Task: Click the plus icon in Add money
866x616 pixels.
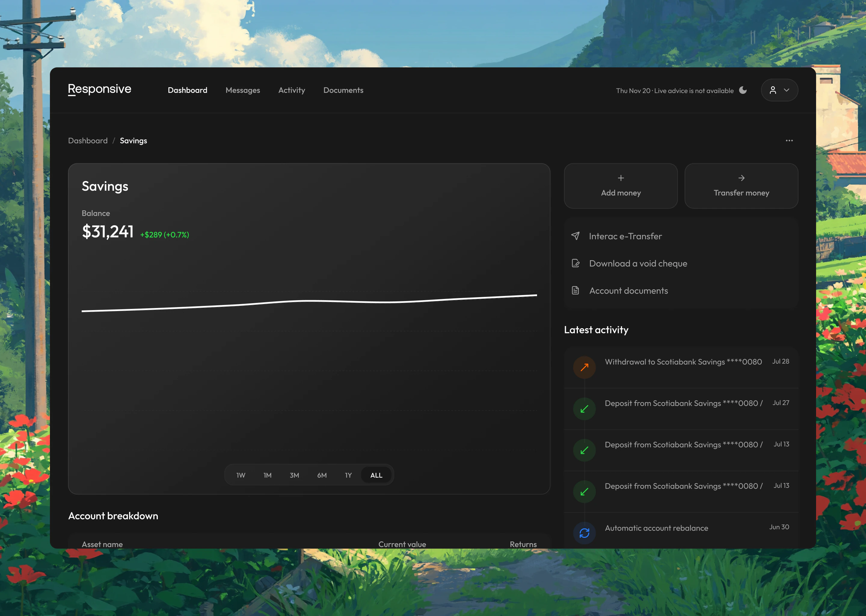Action: point(621,178)
